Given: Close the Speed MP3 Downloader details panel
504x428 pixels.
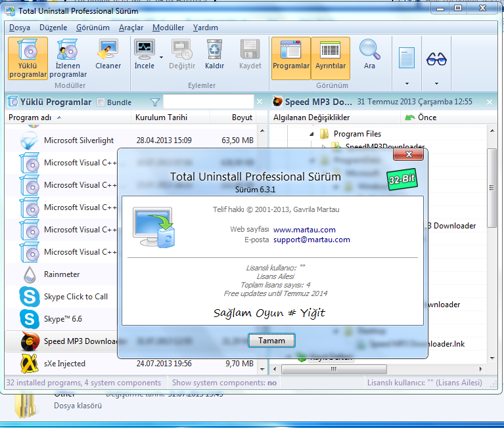Looking at the screenshot, I should [x=489, y=102].
